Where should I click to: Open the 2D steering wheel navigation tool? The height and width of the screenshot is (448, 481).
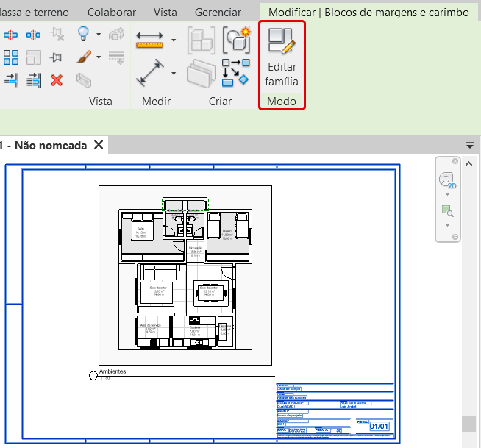click(447, 179)
